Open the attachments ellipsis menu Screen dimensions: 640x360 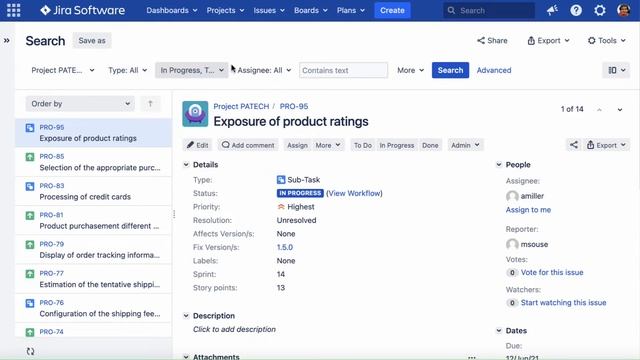472,357
